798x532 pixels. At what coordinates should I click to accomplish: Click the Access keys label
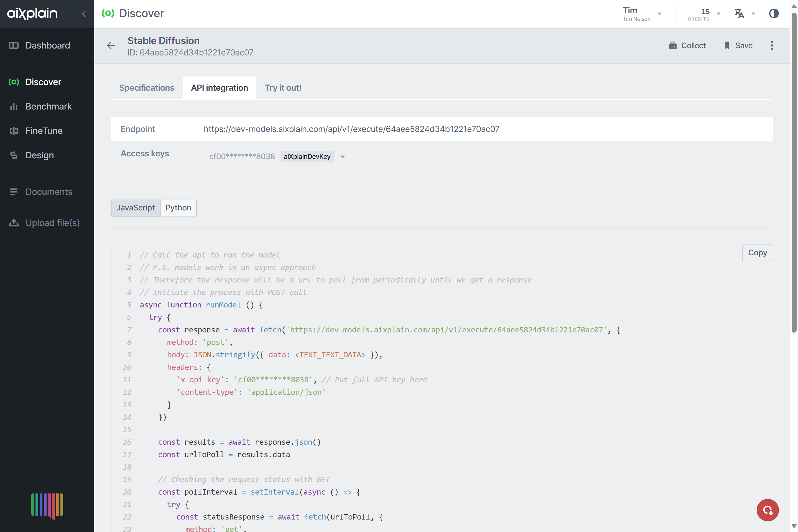point(145,154)
